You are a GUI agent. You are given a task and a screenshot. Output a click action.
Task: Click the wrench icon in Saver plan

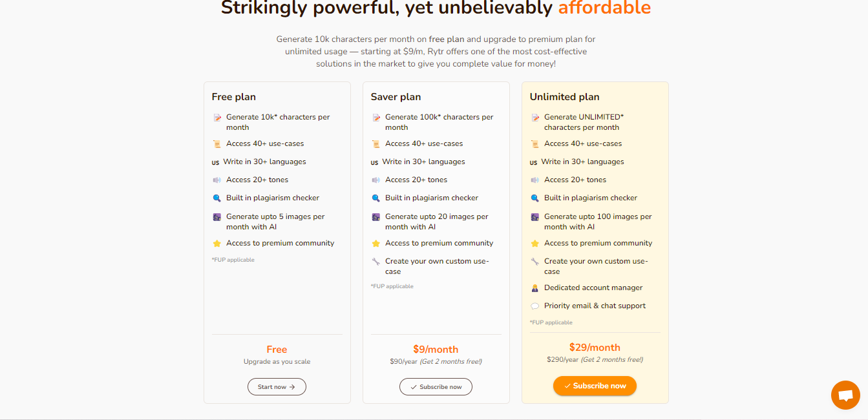click(376, 262)
